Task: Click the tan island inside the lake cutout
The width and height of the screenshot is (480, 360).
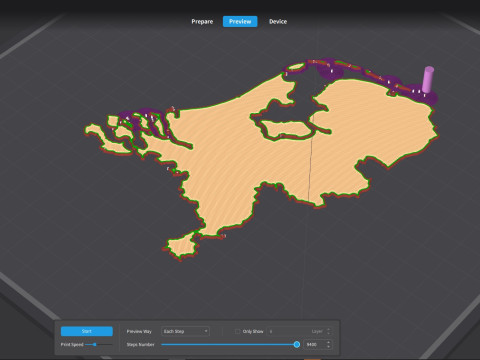Action: (287, 129)
